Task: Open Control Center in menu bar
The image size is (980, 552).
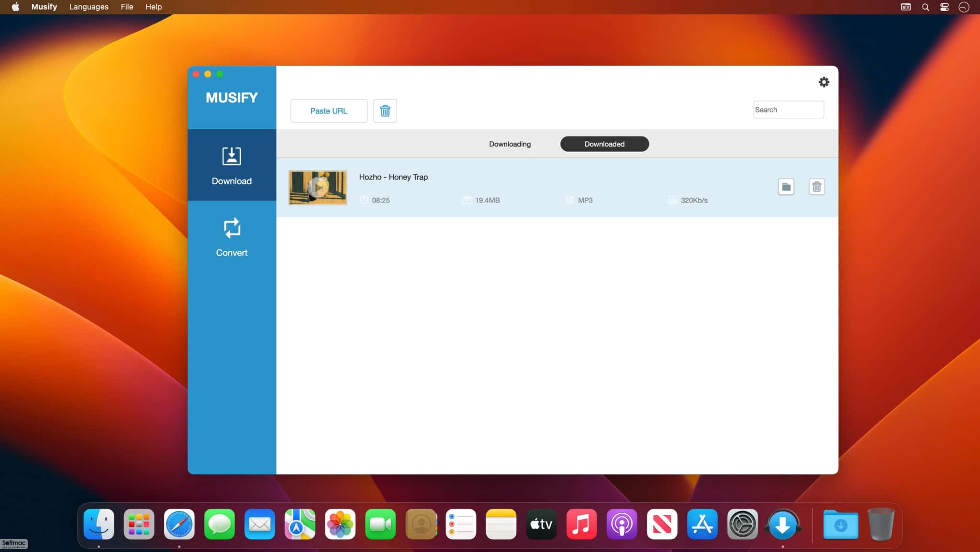Action: [x=945, y=7]
